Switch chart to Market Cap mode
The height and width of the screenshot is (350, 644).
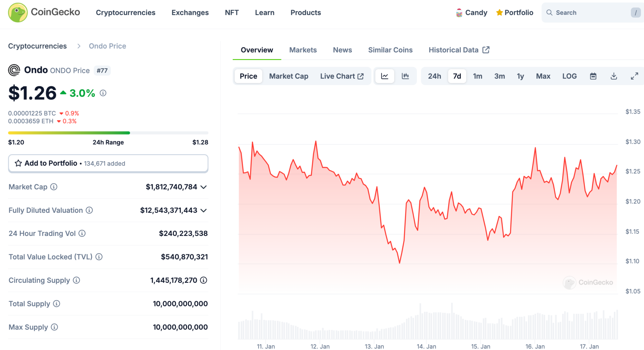coord(289,76)
